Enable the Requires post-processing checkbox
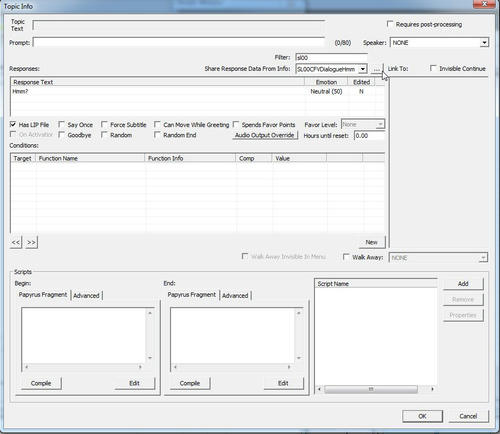 [x=390, y=24]
